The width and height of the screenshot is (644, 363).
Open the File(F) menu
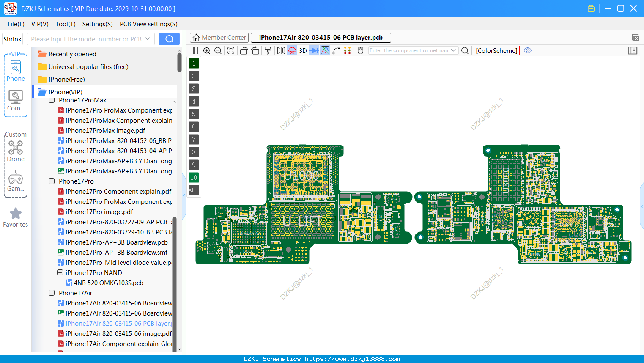(x=16, y=24)
